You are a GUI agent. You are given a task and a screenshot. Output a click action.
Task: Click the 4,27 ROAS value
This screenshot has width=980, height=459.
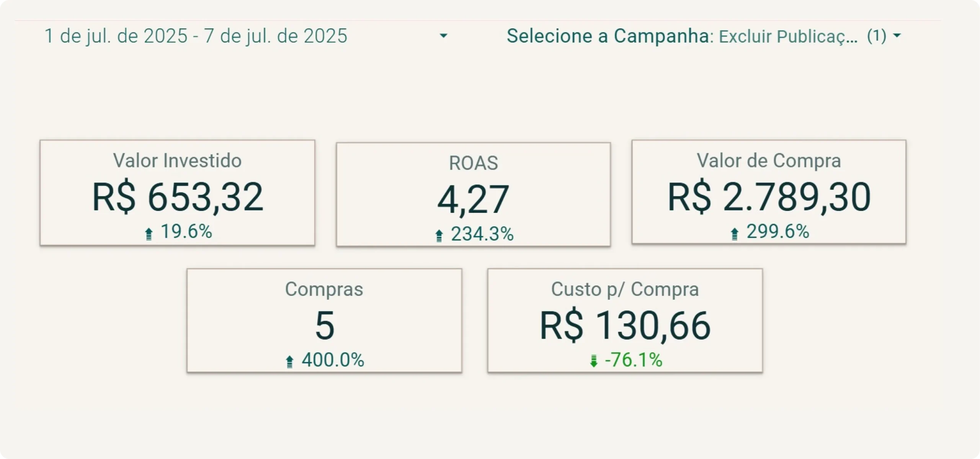(473, 199)
